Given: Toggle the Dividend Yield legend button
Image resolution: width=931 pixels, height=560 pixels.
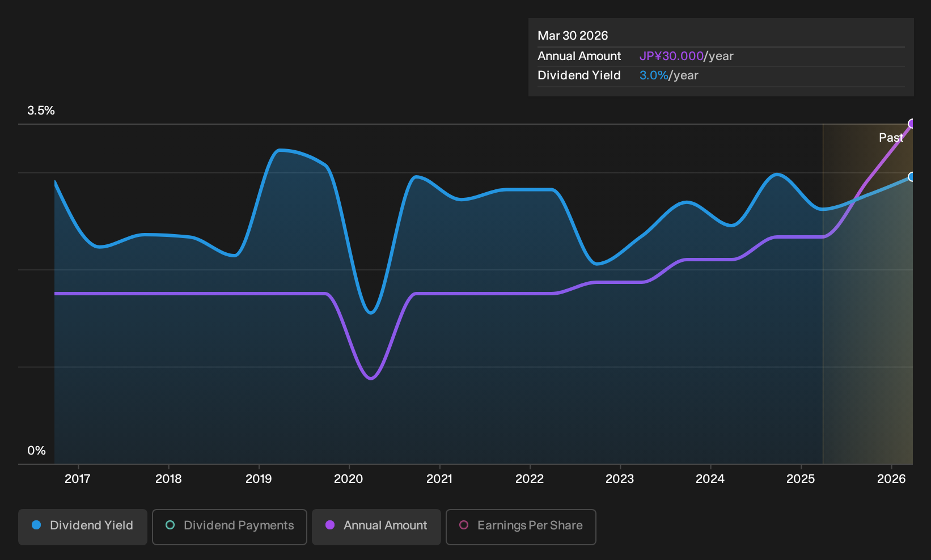Looking at the screenshot, I should (x=83, y=527).
